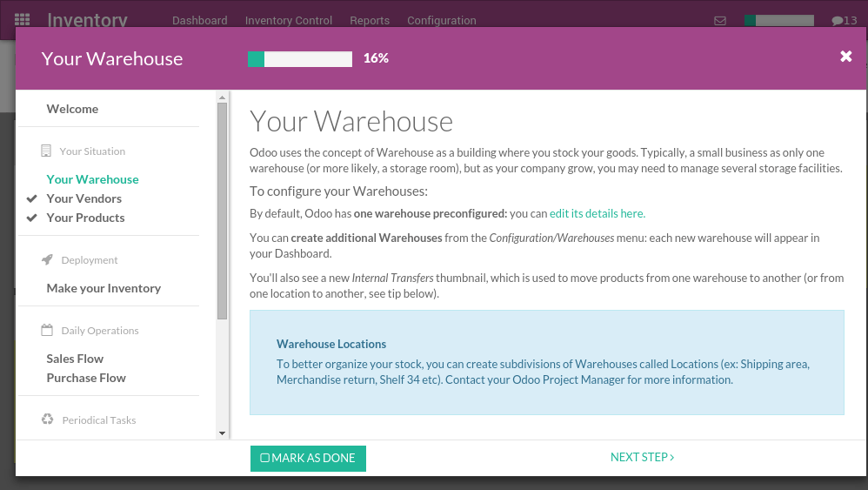The height and width of the screenshot is (490, 868).
Task: Open the chat bubble showing 13
Action: [x=844, y=21]
